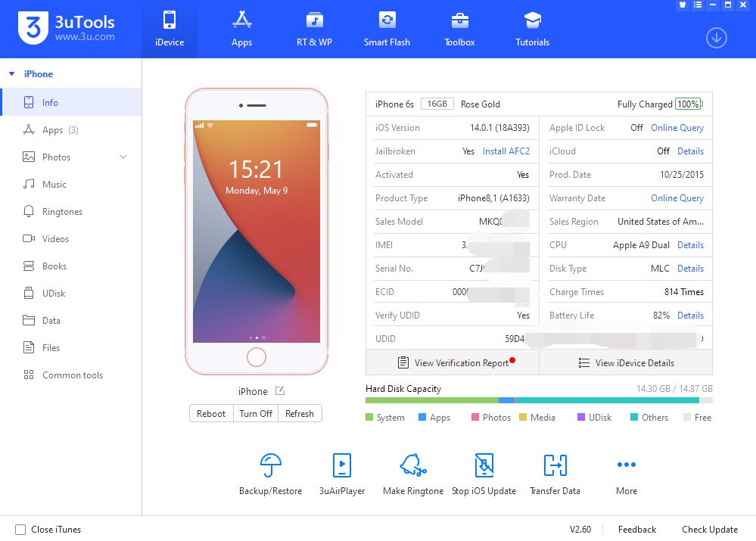Select Info in the sidebar

(71, 102)
